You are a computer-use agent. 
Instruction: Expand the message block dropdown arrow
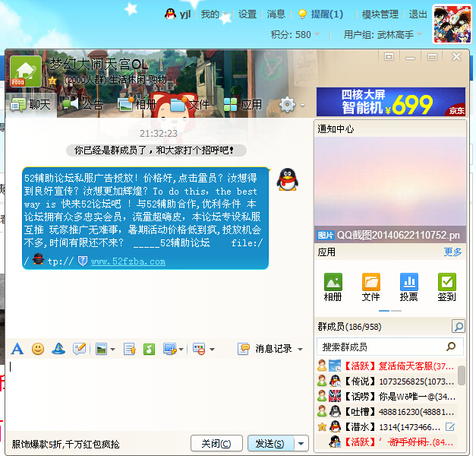click(213, 350)
